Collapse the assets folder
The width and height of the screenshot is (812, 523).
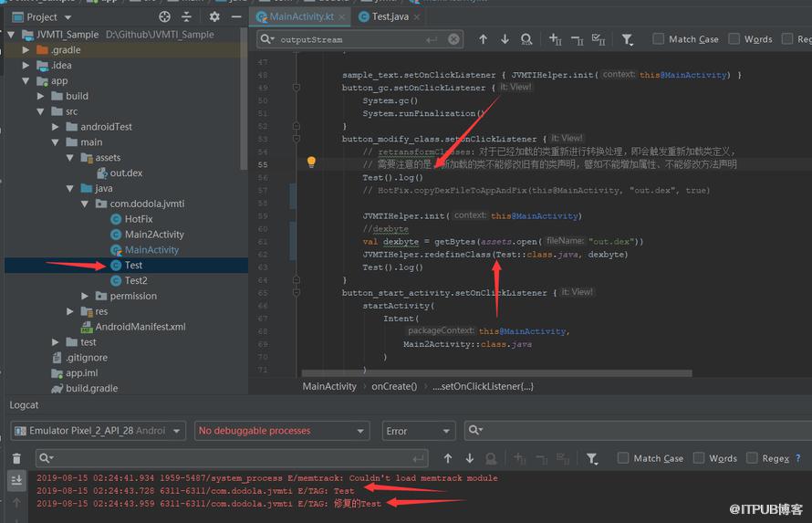70,157
